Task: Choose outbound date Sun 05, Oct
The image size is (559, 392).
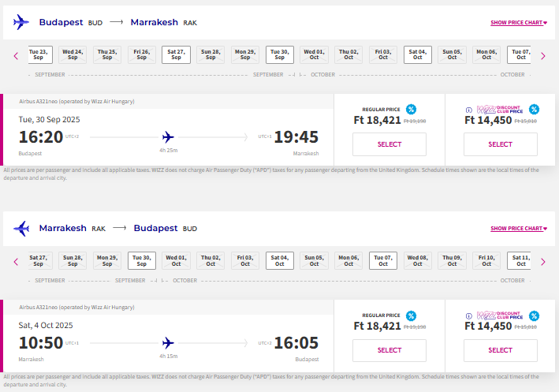Action: tap(452, 54)
